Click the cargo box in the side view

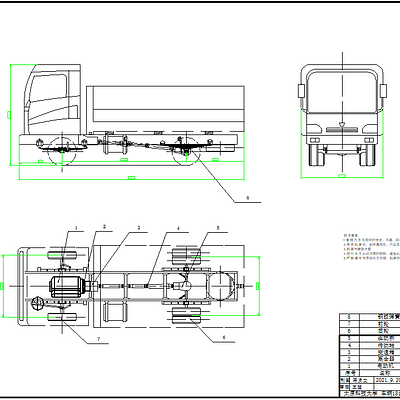(165, 109)
